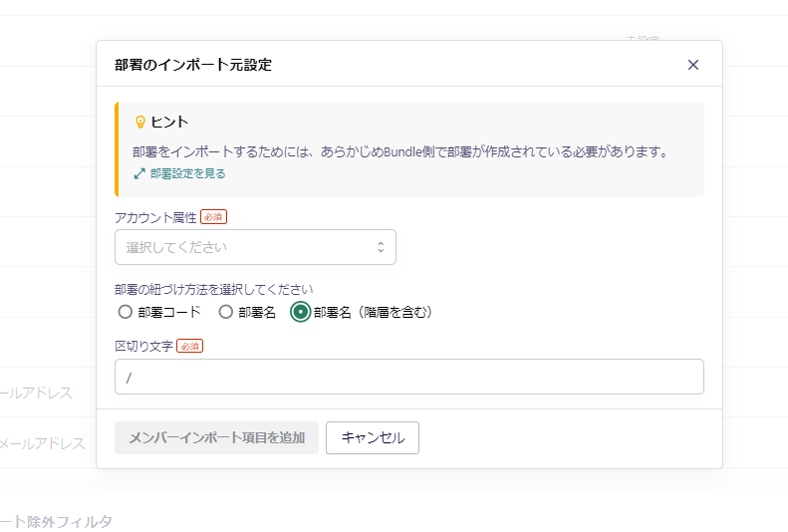The width and height of the screenshot is (788, 532).
Task: Click メンバーインポート項目を追加 button
Action: (x=216, y=437)
